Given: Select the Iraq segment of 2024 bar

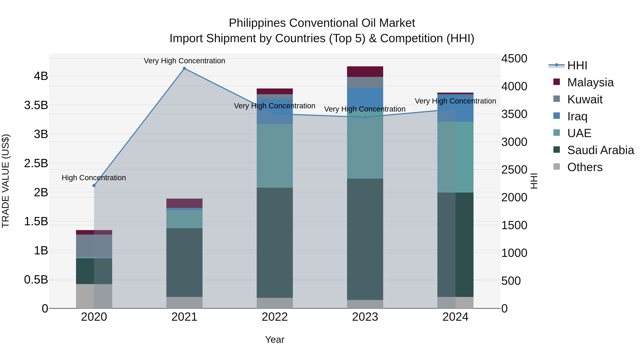Looking at the screenshot, I should (455, 108).
